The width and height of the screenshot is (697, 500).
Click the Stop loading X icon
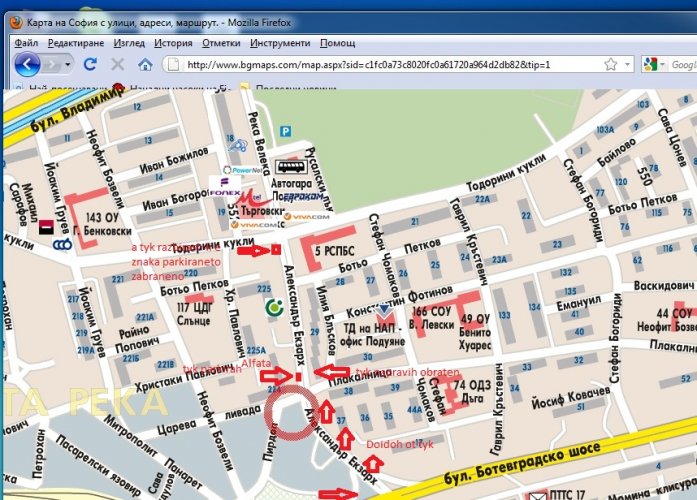118,64
